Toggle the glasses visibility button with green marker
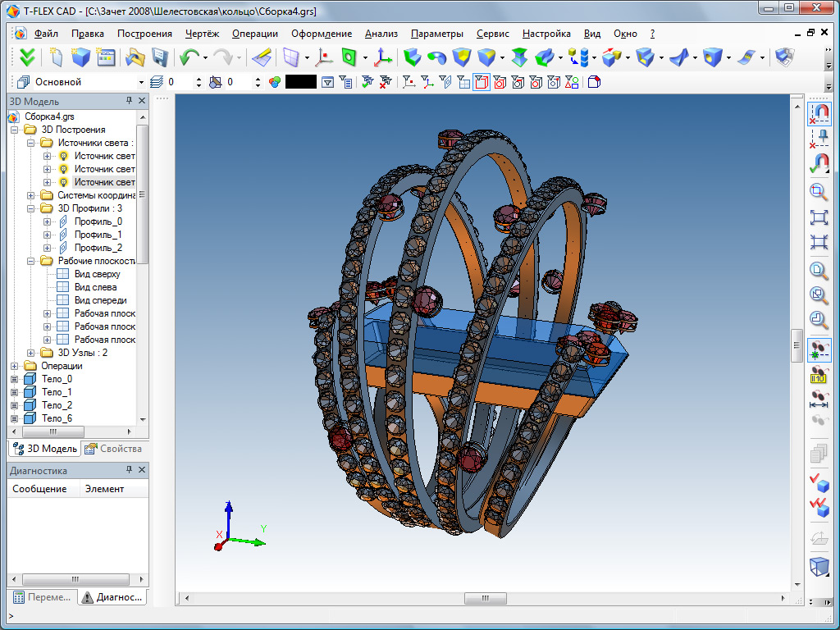 click(819, 350)
